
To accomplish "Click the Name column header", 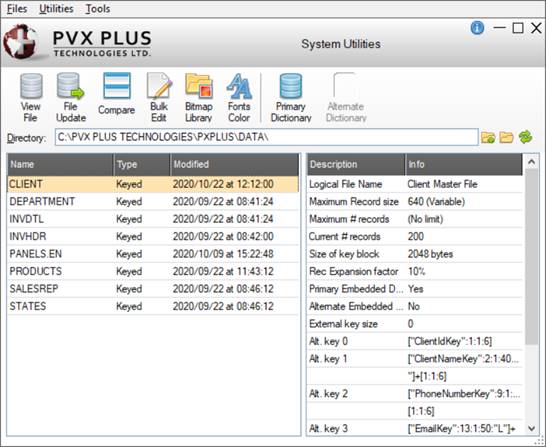I will (61, 164).
